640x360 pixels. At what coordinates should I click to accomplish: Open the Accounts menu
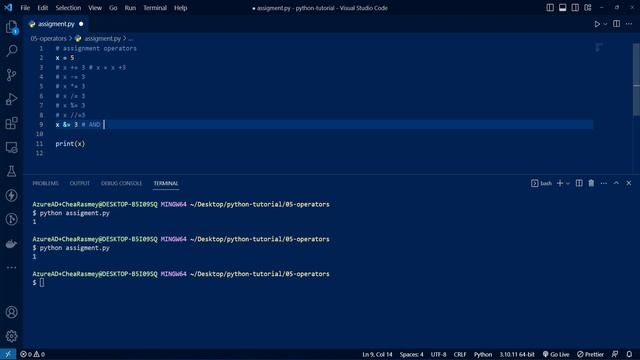pos(11,312)
